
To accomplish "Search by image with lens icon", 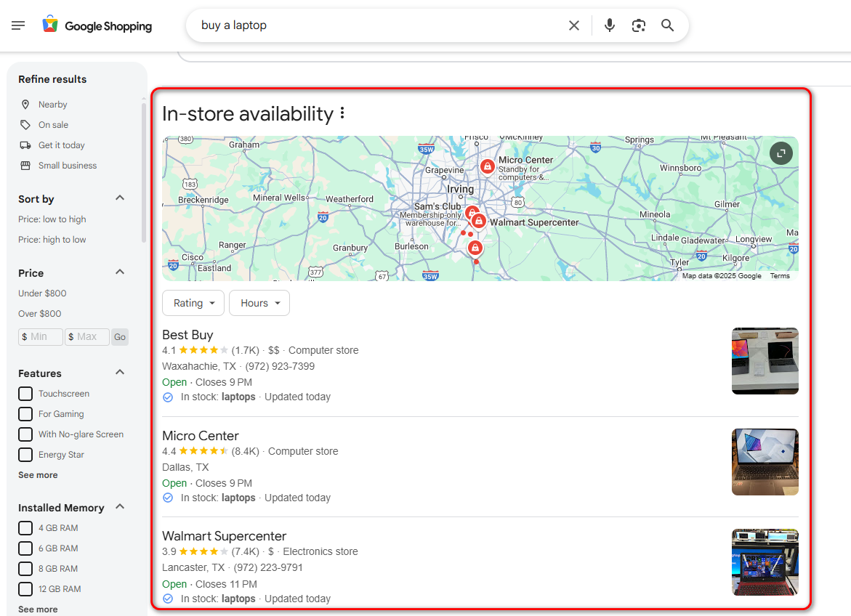I will 639,25.
